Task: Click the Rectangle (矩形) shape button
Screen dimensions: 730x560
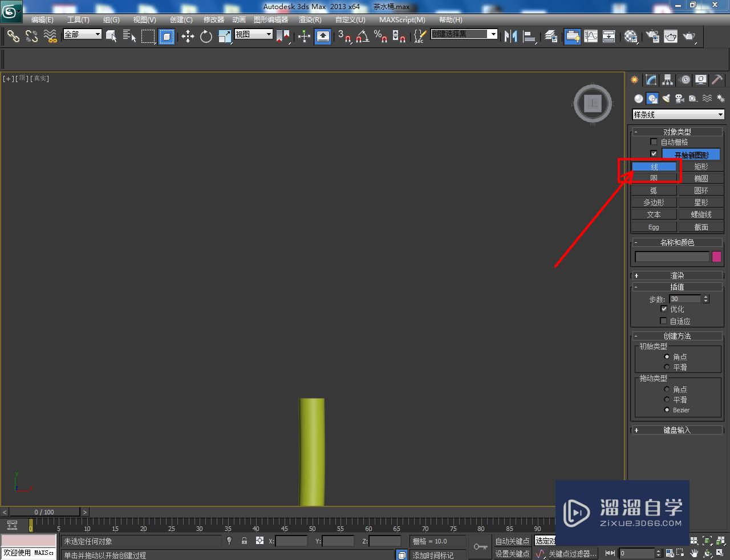Action: 701,167
